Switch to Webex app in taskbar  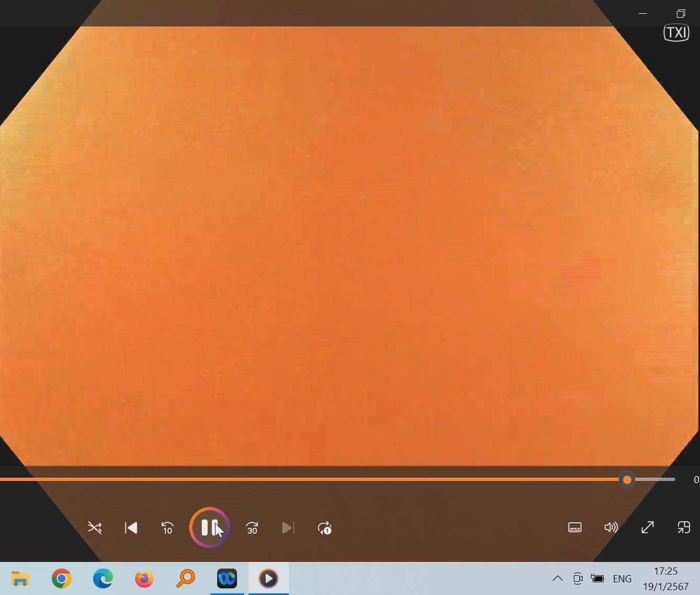pos(227,578)
